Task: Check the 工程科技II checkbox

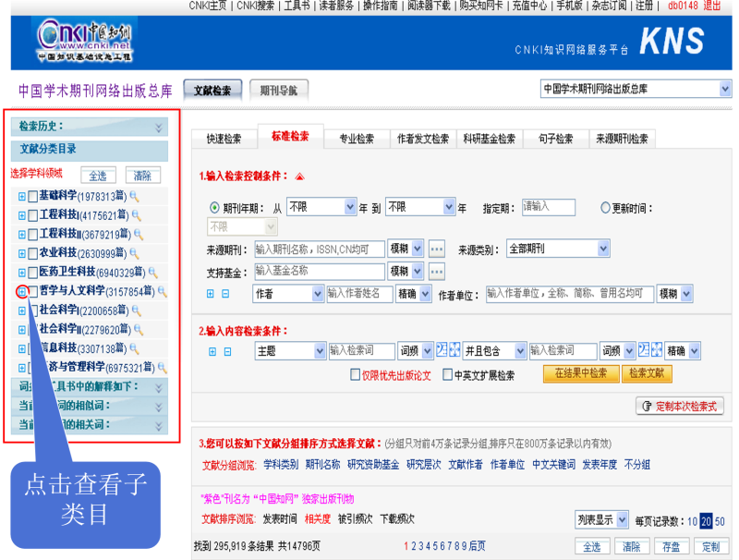Action: (x=33, y=235)
